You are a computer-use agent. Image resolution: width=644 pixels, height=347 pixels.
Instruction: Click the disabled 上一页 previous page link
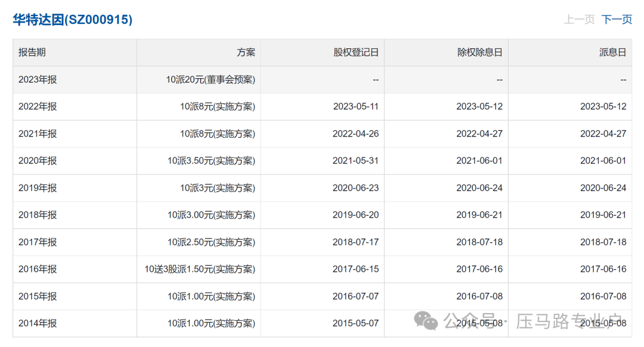pos(579,20)
